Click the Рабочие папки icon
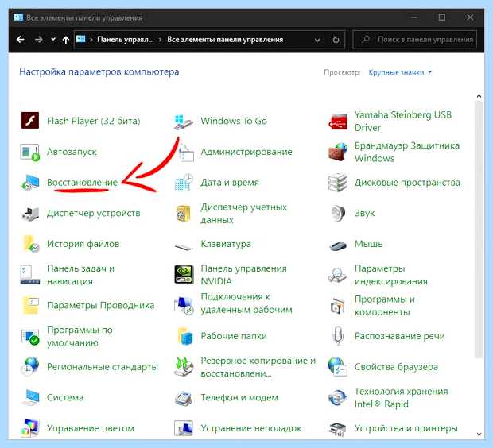Screen dimensions: 493x448 184,336
